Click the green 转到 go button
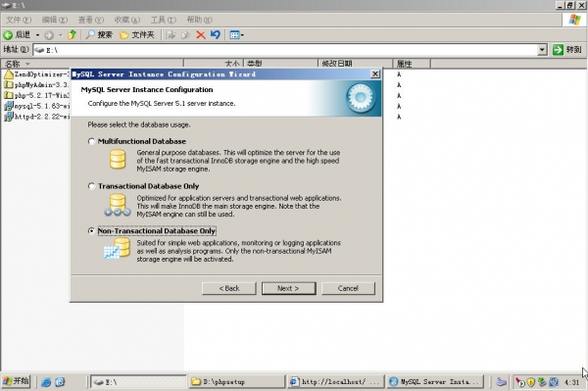 [x=567, y=49]
